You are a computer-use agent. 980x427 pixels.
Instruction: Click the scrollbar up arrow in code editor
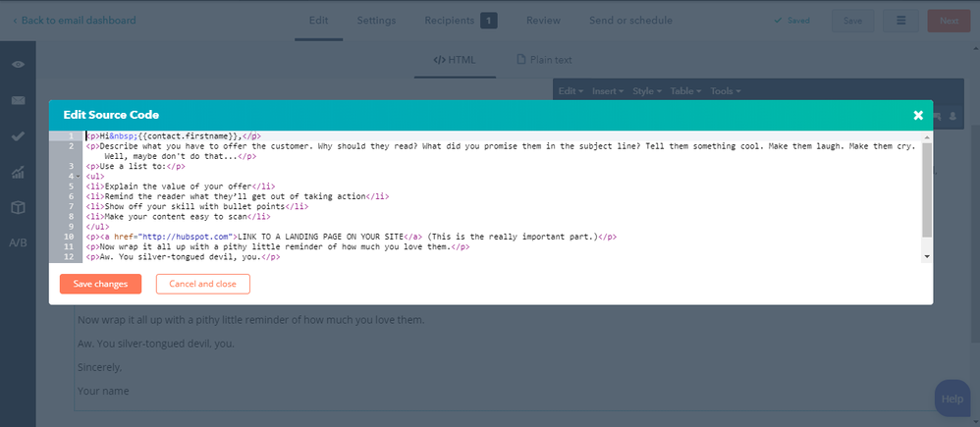(927, 136)
